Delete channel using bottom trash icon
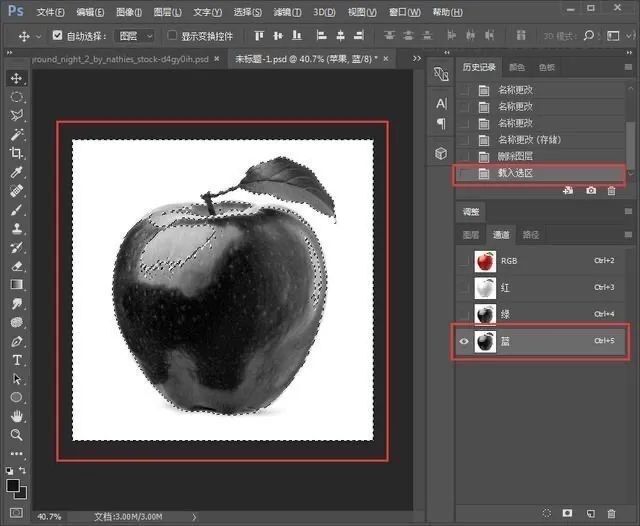This screenshot has width=640, height=526. click(x=613, y=513)
